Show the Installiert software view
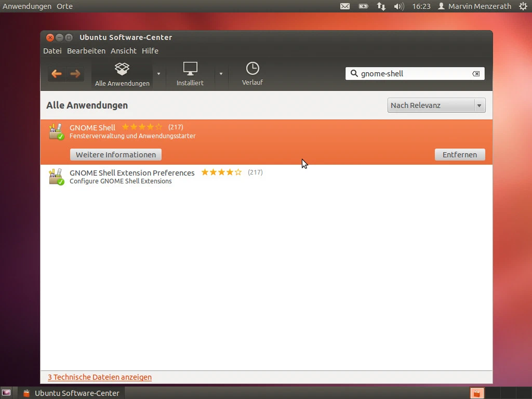 coord(190,74)
